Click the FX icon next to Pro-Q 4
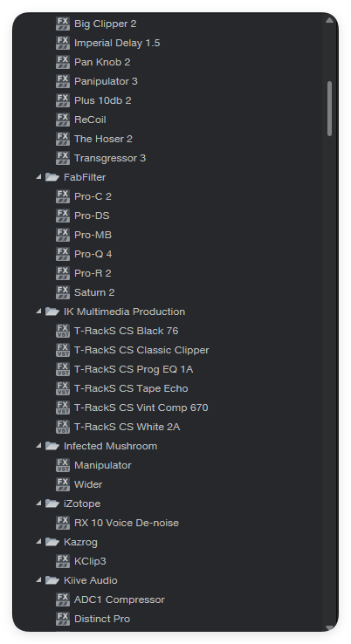351x644 pixels. pyautogui.click(x=63, y=254)
